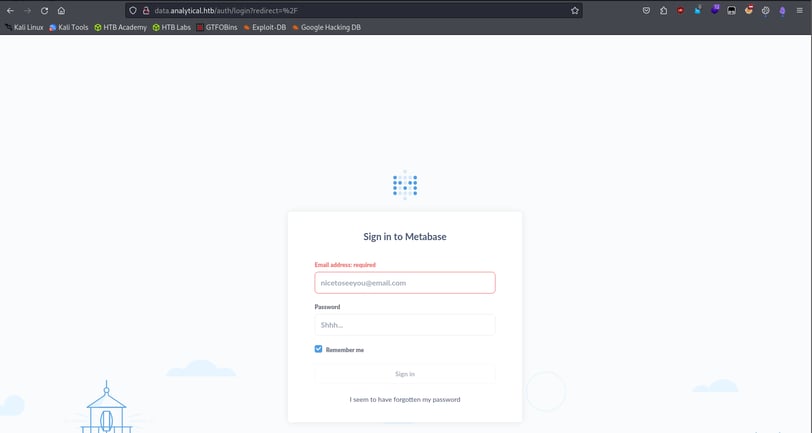
Task: Uncheck the Remember me checkbox
Action: 318,349
